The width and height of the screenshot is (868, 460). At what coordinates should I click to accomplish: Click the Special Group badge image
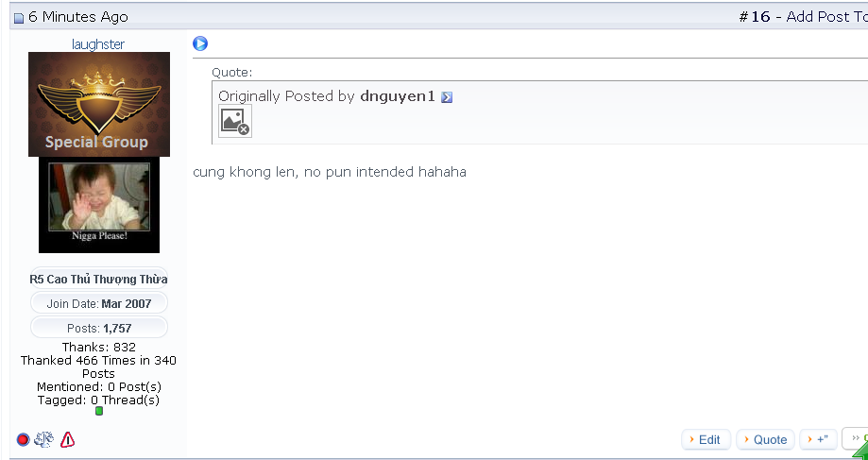[x=99, y=104]
